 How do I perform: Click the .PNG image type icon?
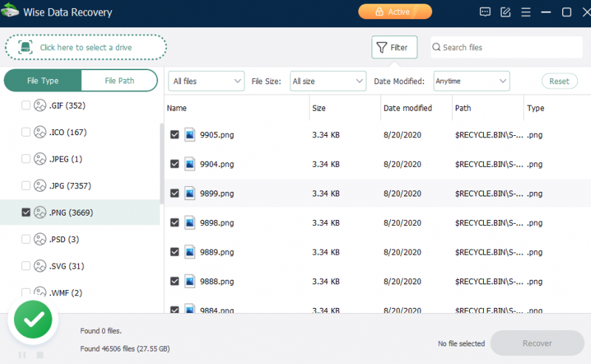[40, 213]
